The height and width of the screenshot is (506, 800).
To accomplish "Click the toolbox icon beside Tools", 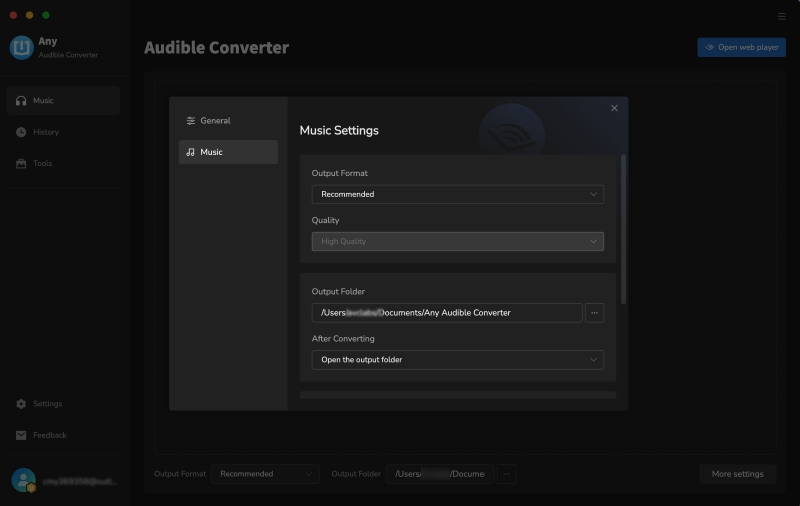I will 21,163.
